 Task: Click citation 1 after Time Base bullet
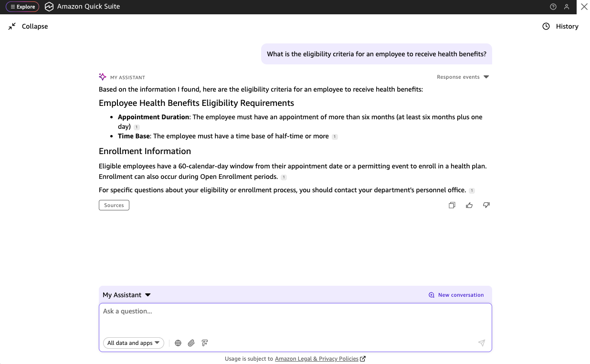click(x=335, y=137)
